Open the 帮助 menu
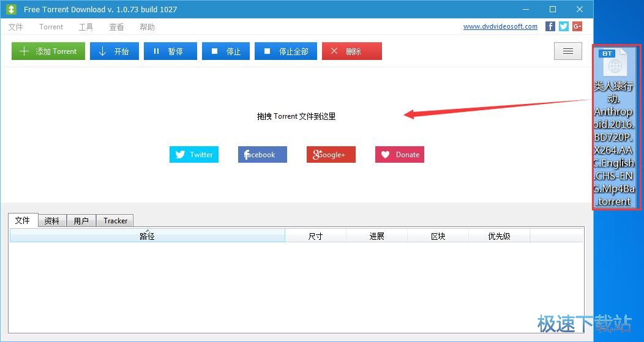 pos(147,27)
